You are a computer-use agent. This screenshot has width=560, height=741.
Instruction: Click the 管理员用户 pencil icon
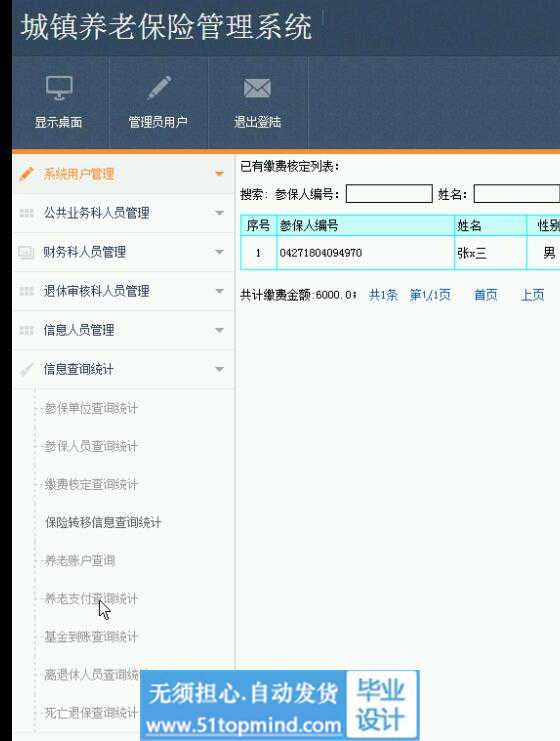click(159, 87)
